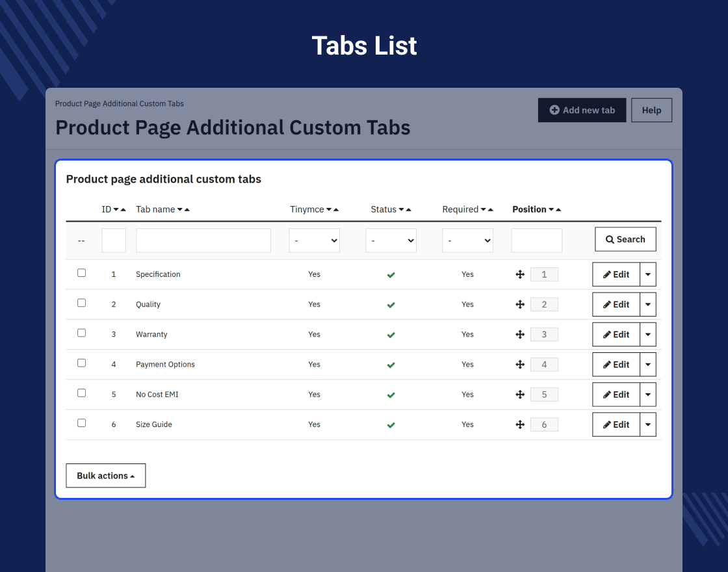This screenshot has height=572, width=728.
Task: Click the move handle icon for Payment Options row
Action: (x=520, y=365)
